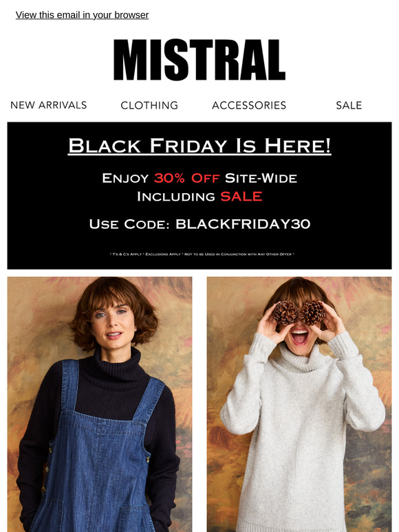399x532 pixels.
Task: Open the CLOTHING navigation item
Action: coord(149,105)
